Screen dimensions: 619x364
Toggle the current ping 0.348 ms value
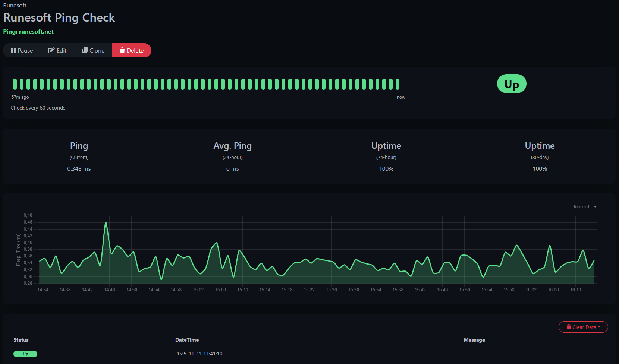coord(79,169)
